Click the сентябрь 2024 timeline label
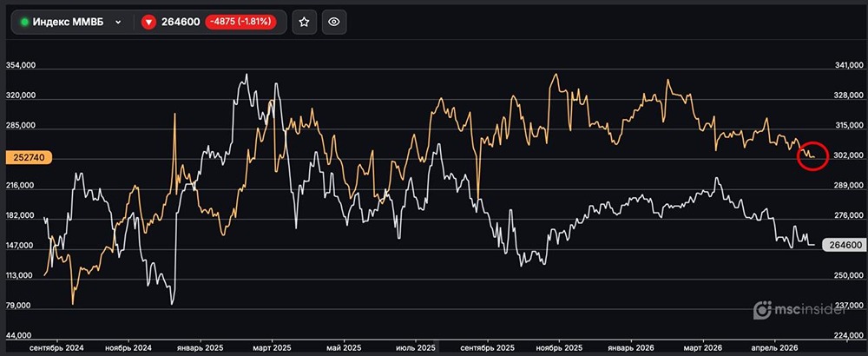Viewport: 868px width, 356px height. coord(57,348)
